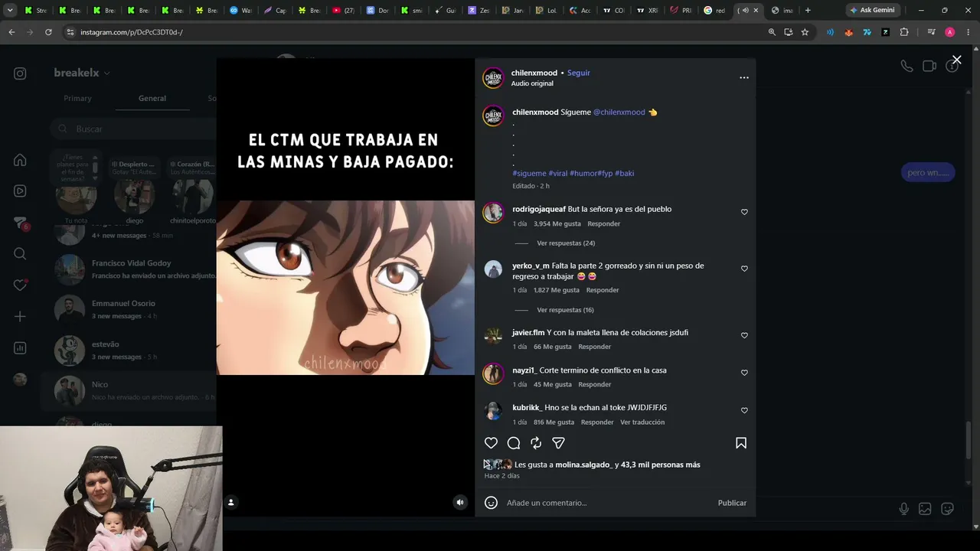Reload the page in the browser toolbar
This screenshot has width=980, height=551.
tap(48, 32)
